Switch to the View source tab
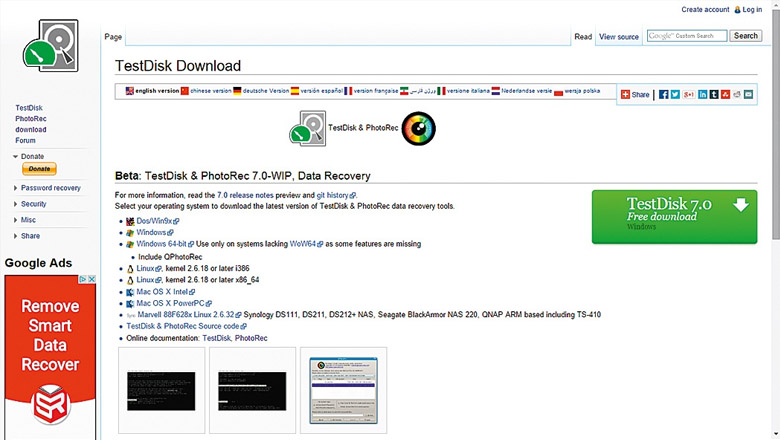 pyautogui.click(x=618, y=37)
